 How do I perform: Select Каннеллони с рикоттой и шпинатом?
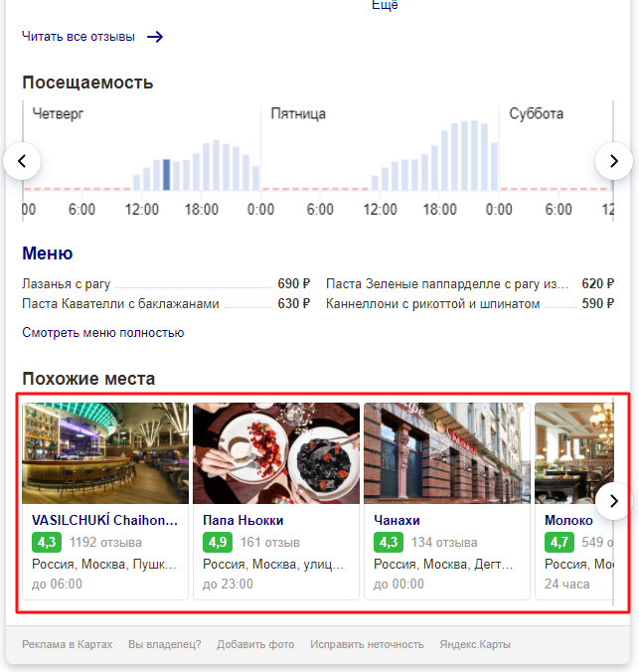432,304
